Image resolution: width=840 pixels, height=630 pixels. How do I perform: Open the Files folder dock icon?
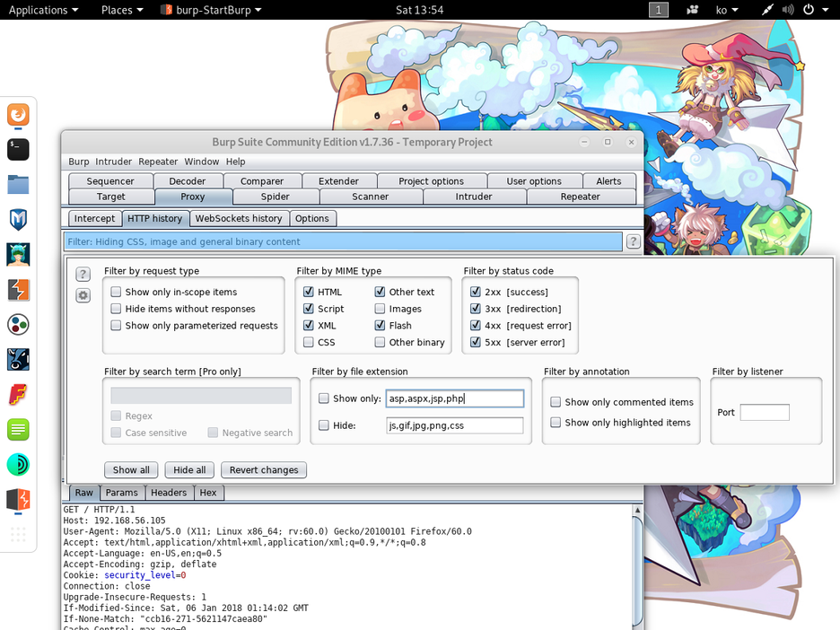click(18, 184)
